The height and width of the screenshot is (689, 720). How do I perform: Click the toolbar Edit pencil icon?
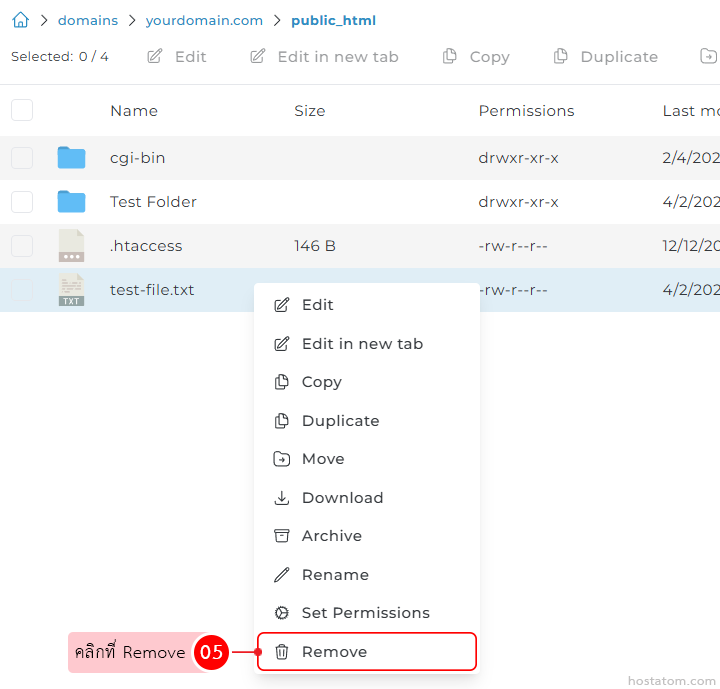(x=155, y=56)
